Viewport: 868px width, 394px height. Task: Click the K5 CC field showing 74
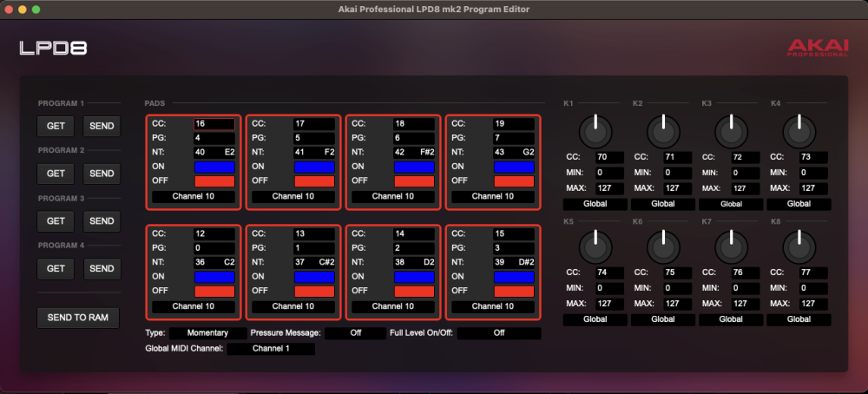(610, 273)
